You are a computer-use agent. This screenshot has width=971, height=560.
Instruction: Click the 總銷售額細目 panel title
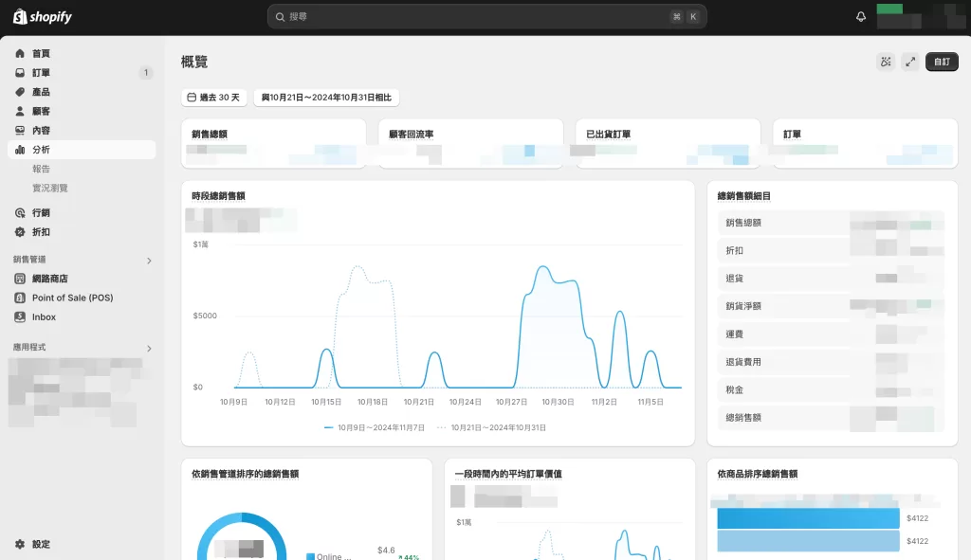coord(743,195)
